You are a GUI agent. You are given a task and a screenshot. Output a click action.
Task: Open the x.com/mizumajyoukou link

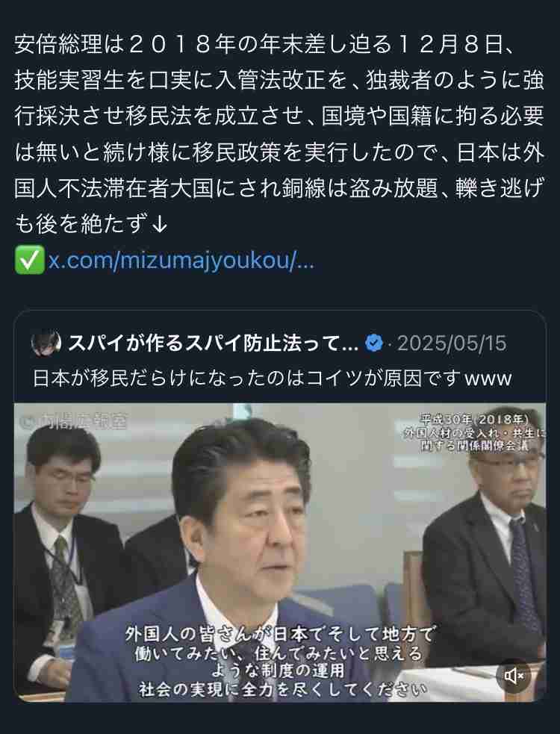tap(181, 260)
